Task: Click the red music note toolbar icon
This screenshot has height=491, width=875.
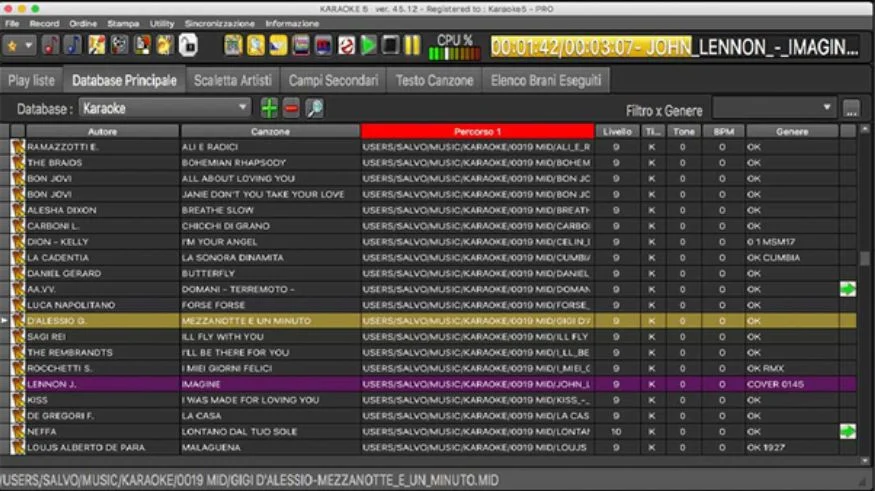Action: point(52,45)
